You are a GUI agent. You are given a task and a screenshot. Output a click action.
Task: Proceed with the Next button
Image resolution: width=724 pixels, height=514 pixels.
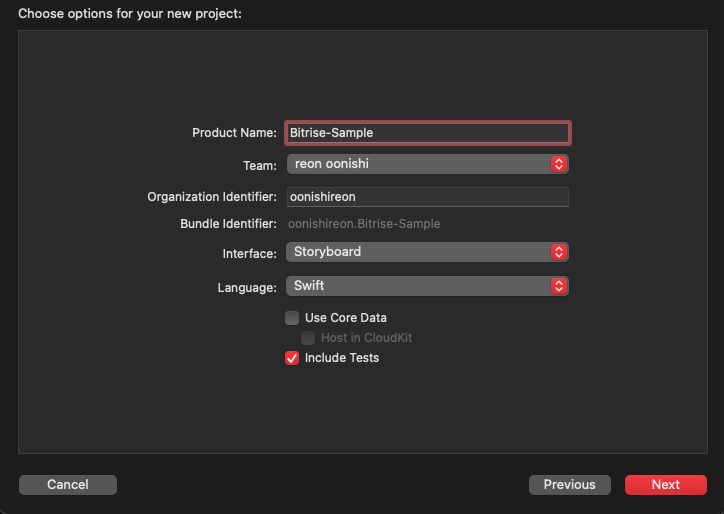click(x=665, y=484)
